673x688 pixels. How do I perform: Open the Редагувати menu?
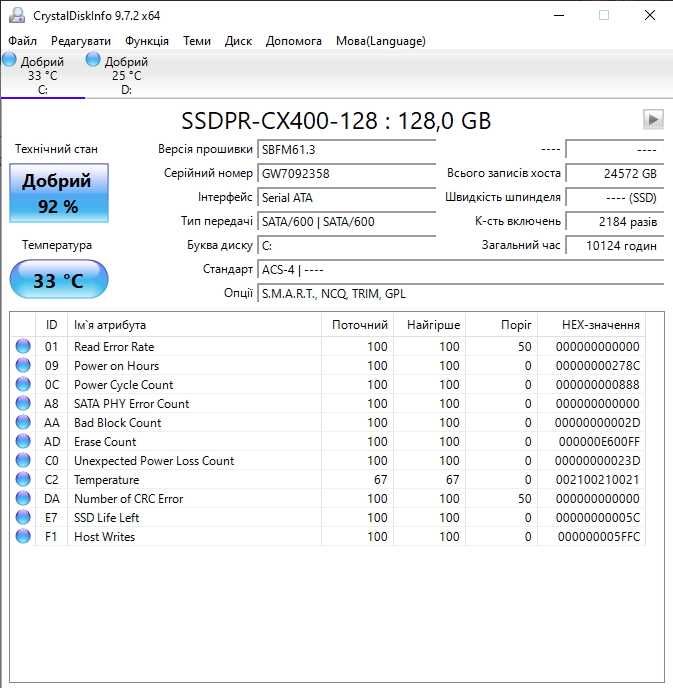pyautogui.click(x=81, y=41)
